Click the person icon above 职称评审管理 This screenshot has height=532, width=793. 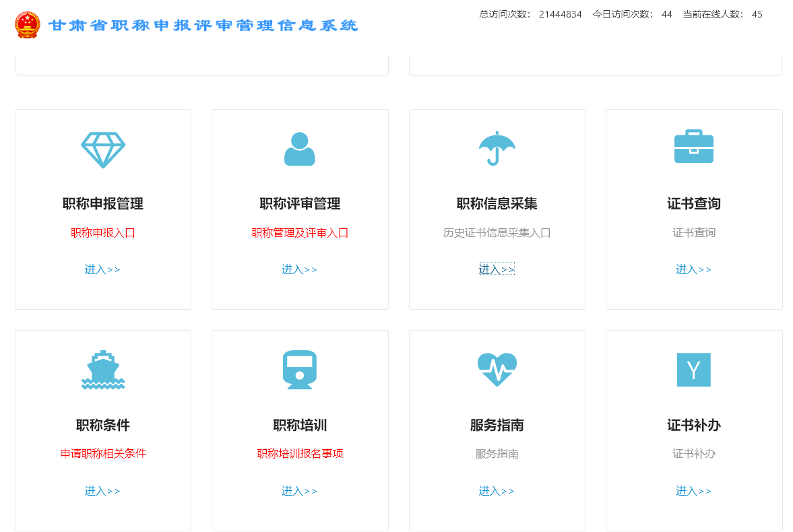[x=299, y=147]
